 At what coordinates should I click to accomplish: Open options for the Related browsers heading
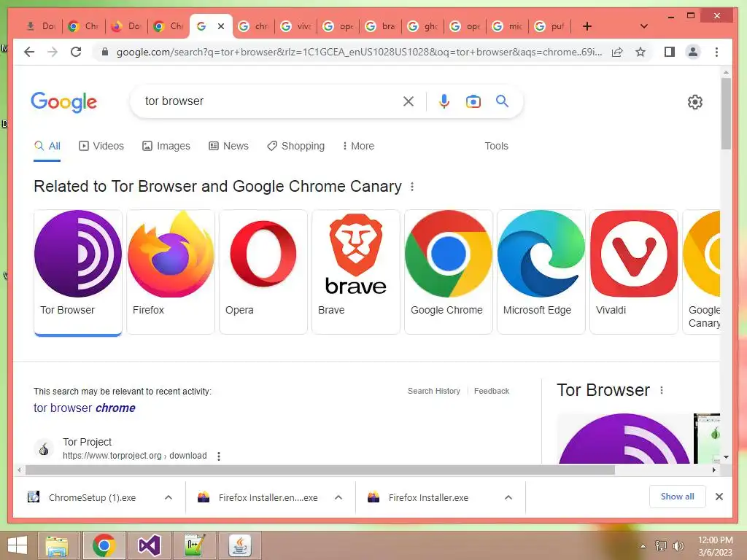click(412, 187)
